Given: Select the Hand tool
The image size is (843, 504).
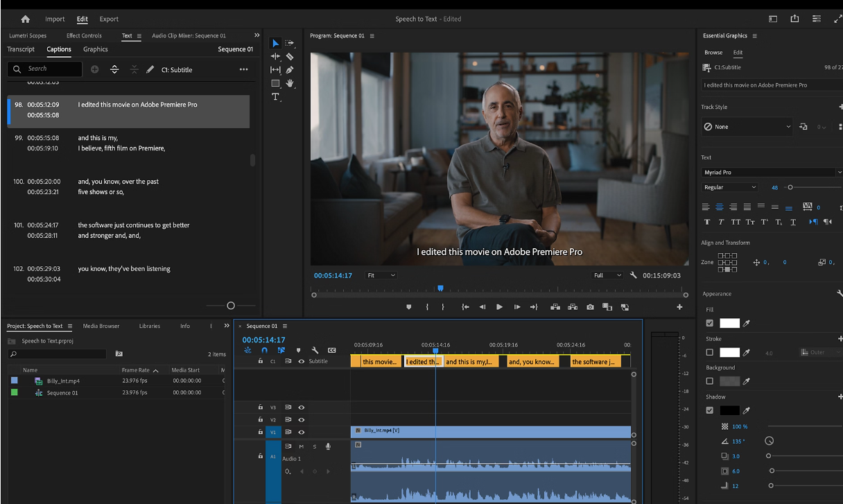Looking at the screenshot, I should coord(290,83).
